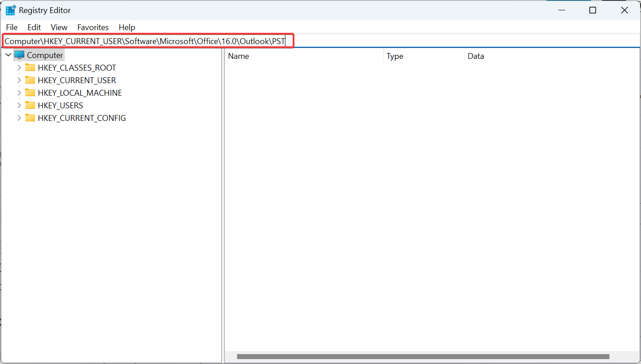Click the HKEY_LOCAL_MACHINE folder icon
This screenshot has width=641, height=364.
tap(30, 93)
